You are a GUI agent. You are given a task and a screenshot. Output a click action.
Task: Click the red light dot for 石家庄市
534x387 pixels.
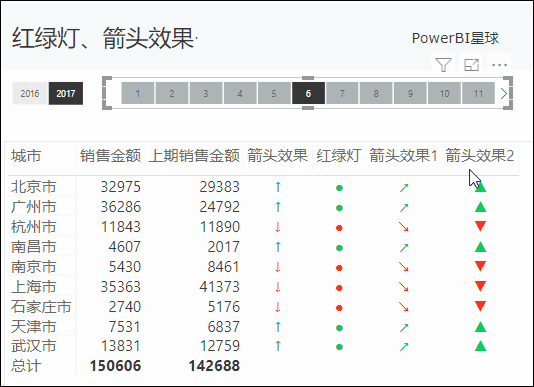(339, 308)
